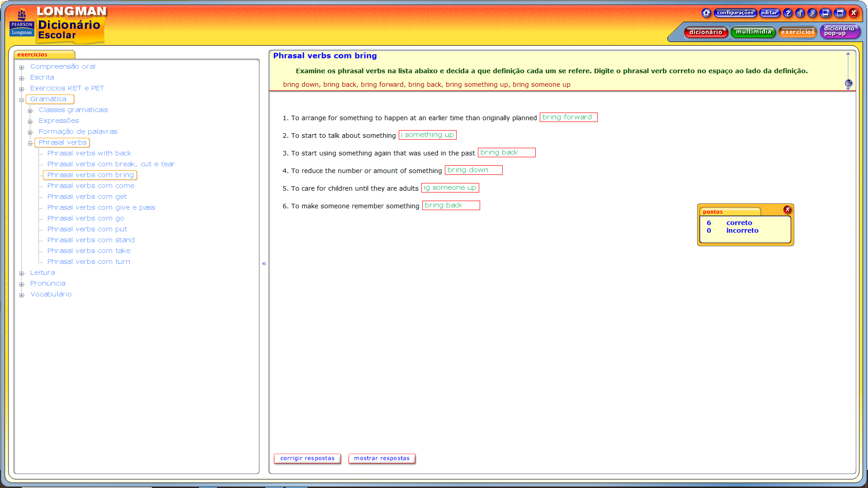The height and width of the screenshot is (488, 868).
Task: Select the Classes gramaticais tree label
Action: (x=73, y=110)
